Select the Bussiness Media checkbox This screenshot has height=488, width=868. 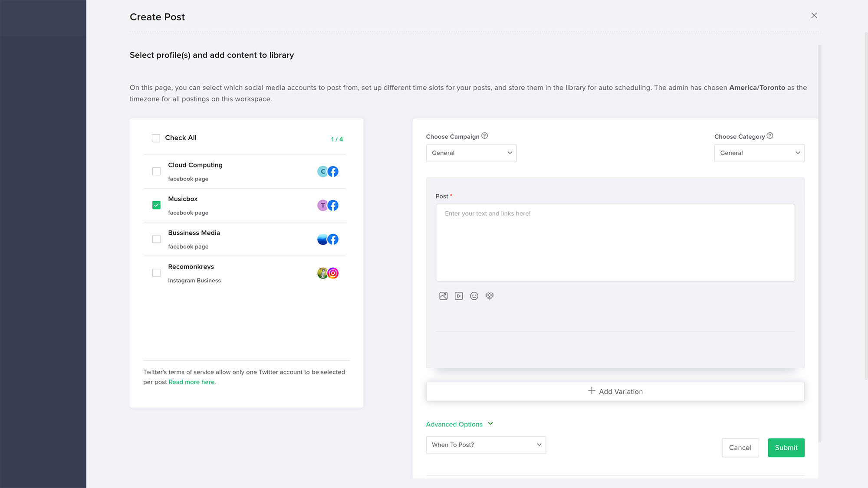click(156, 239)
